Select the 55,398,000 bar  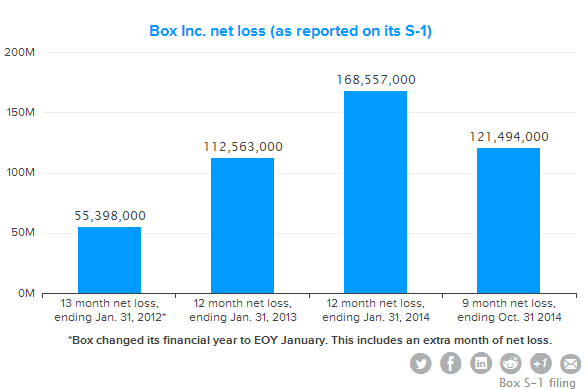coord(110,260)
